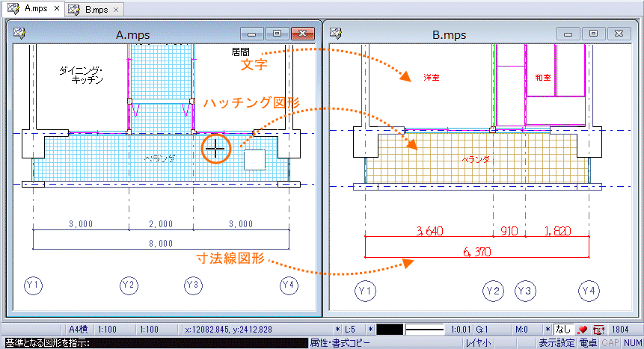The image size is (644, 349).
Task: Click the red dashed-box icon in status bar
Action: pos(598,330)
